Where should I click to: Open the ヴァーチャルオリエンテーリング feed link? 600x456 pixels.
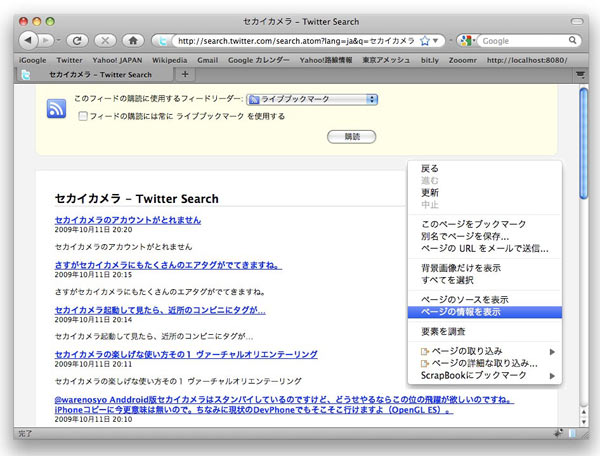(186, 354)
